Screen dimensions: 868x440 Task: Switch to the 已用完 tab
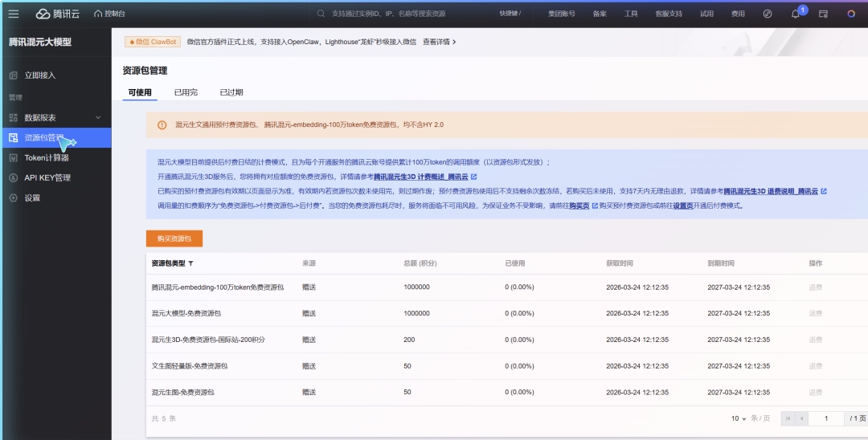tap(186, 92)
